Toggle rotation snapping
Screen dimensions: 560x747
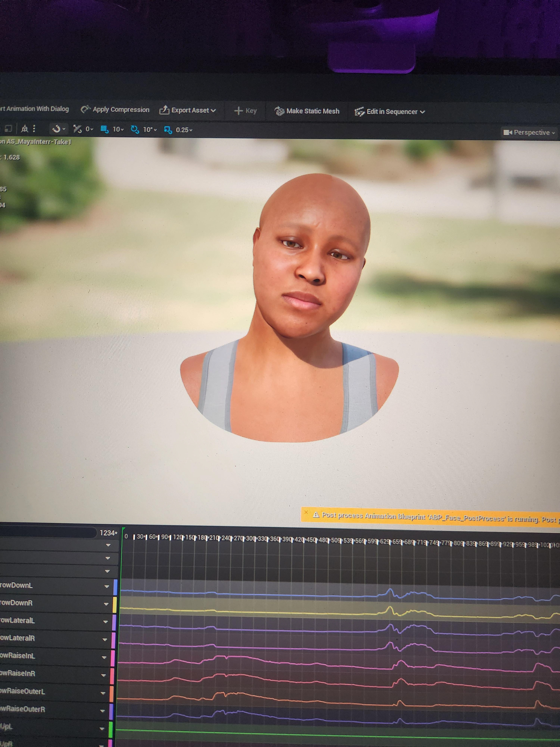point(135,130)
